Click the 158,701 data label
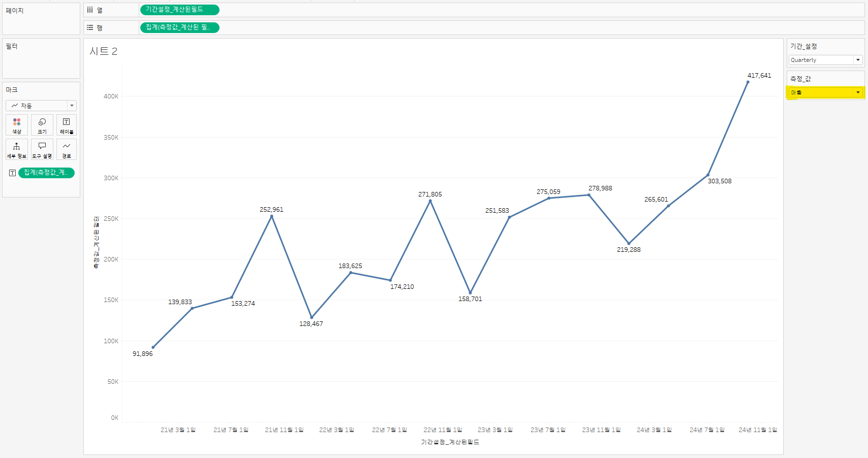 click(x=470, y=299)
